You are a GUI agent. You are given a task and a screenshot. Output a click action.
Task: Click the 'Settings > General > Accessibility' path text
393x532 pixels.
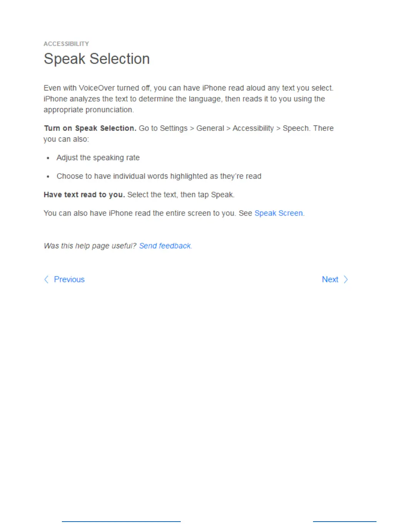pos(217,128)
